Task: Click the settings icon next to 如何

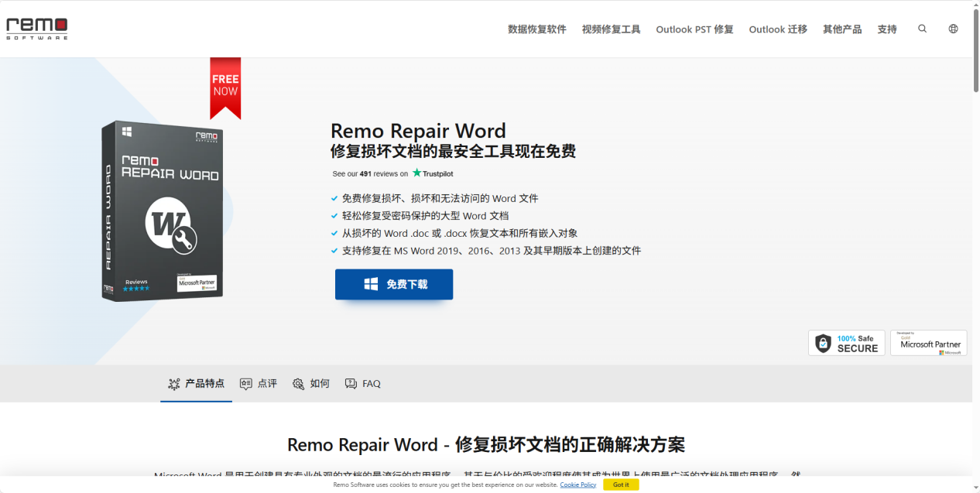Action: (296, 383)
